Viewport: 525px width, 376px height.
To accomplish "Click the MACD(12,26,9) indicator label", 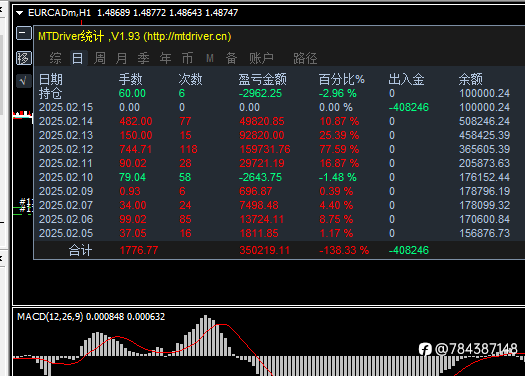I will [50, 317].
